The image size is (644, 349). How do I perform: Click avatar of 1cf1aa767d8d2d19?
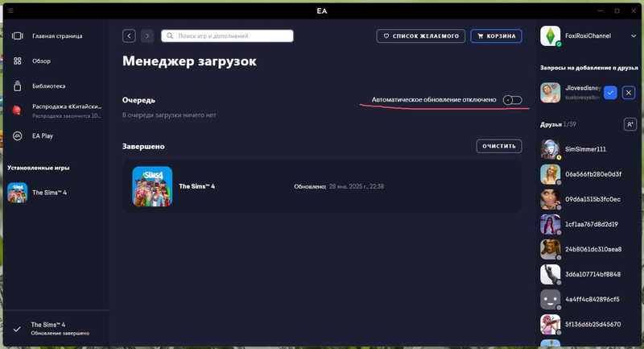point(551,224)
